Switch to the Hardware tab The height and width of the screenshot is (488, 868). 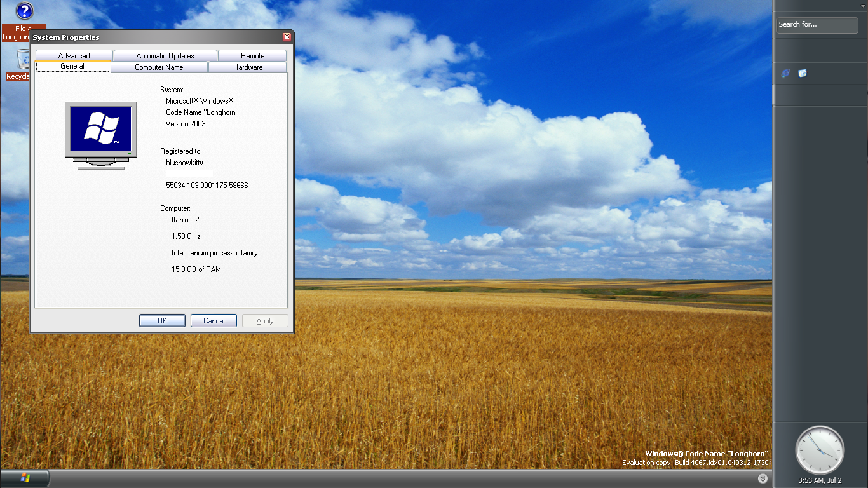(x=248, y=67)
